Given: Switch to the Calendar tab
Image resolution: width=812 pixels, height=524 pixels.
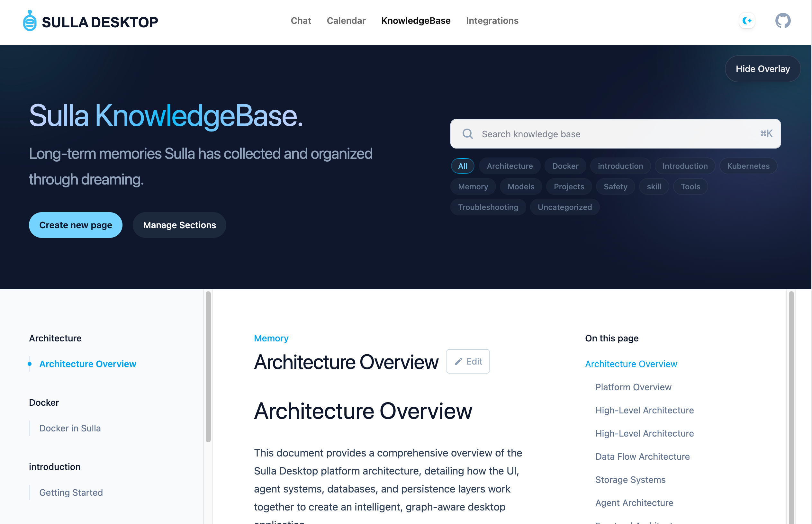Looking at the screenshot, I should [x=346, y=21].
